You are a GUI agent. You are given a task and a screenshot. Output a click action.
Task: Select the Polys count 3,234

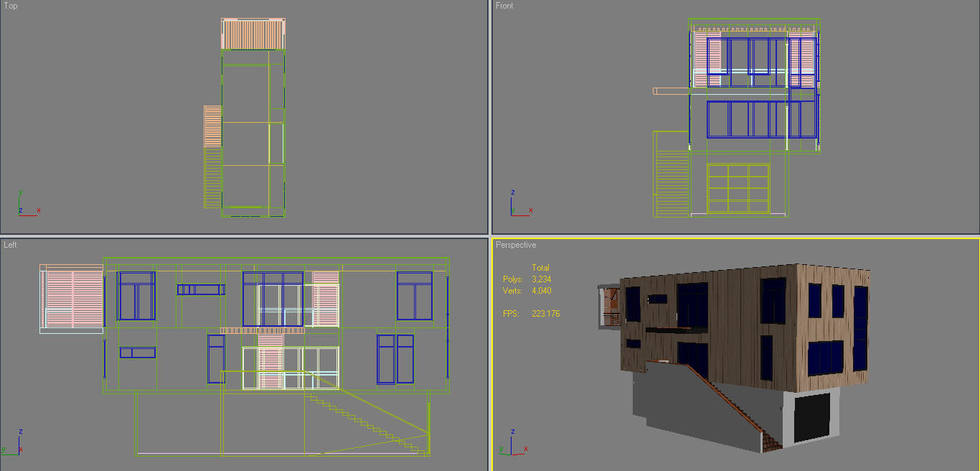[541, 279]
